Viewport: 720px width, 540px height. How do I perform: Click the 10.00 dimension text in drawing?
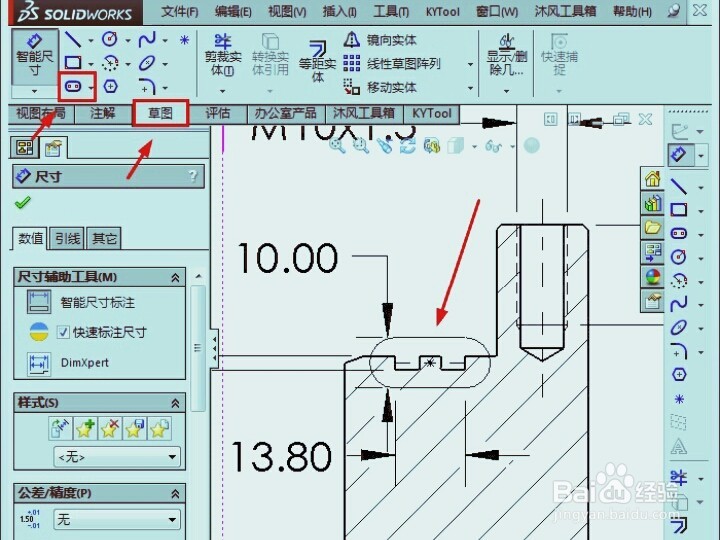click(x=288, y=258)
